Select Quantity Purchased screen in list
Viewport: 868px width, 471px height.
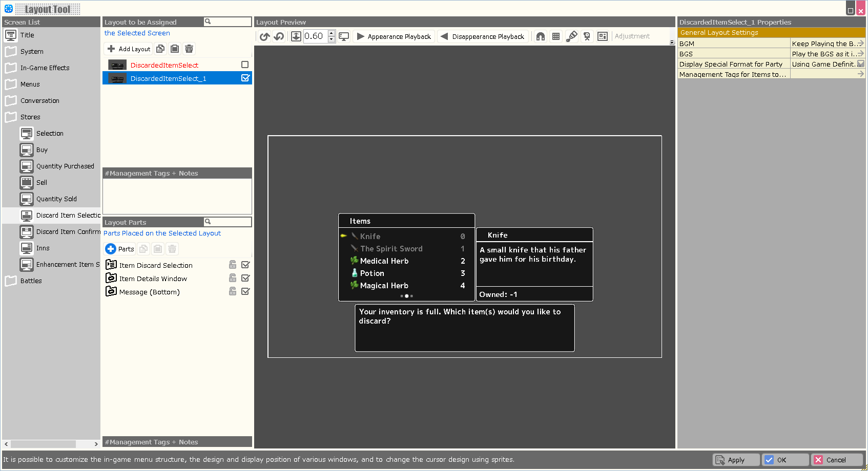coord(65,166)
